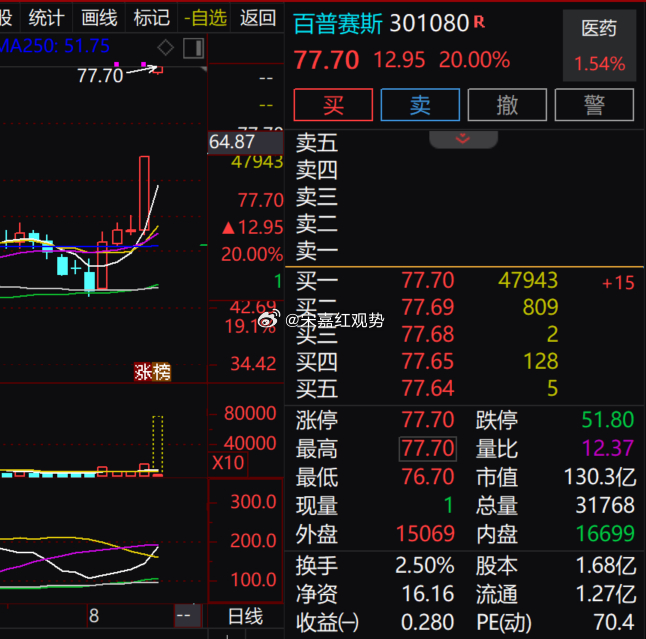This screenshot has height=639, width=646.
Task: Click 买二 volume 809
Action: 541,307
